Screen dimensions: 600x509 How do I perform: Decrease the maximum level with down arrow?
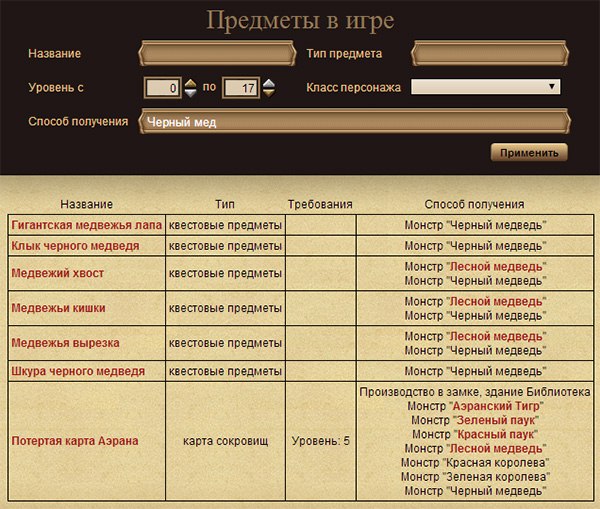(269, 93)
